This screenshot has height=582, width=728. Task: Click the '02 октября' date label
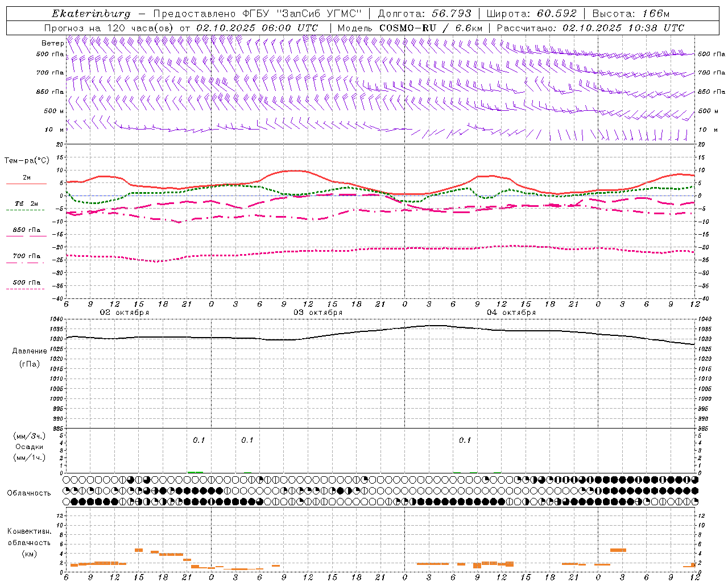pyautogui.click(x=125, y=313)
